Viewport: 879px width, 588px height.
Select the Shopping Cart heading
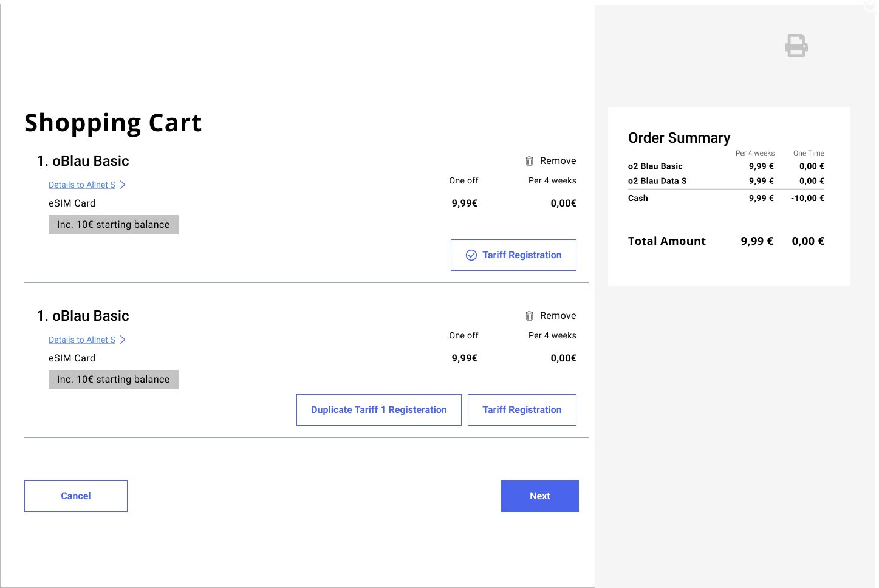113,123
